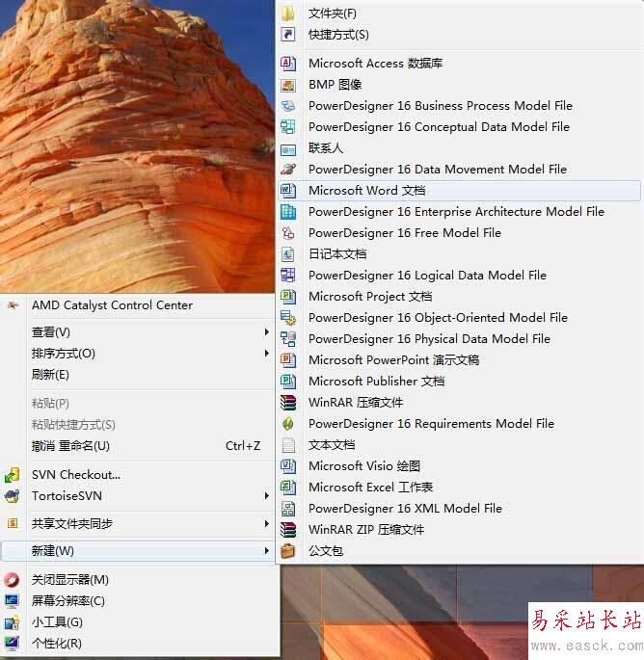Click the BMP 图像 picture icon
The height and width of the screenshot is (660, 644).
pyautogui.click(x=288, y=85)
